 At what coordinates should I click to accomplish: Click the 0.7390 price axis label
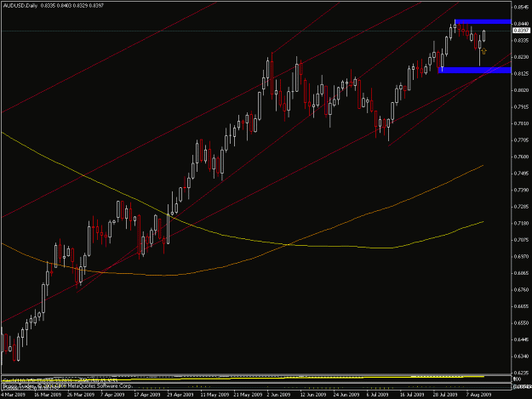pos(521,190)
